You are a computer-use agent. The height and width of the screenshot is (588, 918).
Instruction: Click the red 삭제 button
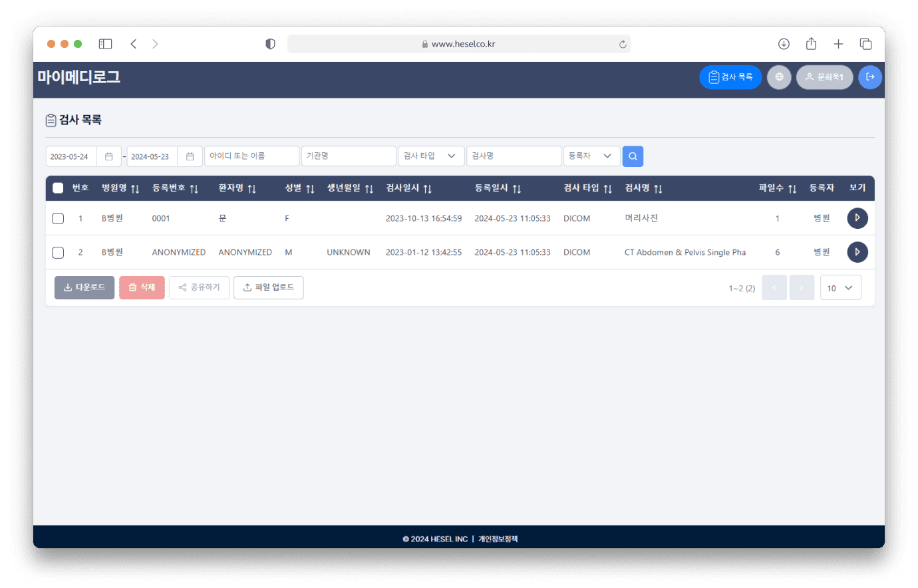pos(142,287)
